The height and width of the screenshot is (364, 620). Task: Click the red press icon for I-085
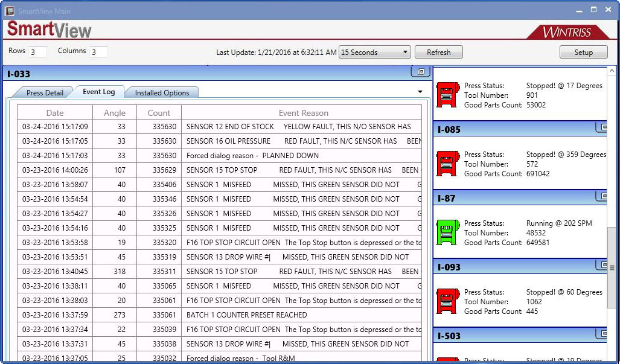pyautogui.click(x=447, y=163)
